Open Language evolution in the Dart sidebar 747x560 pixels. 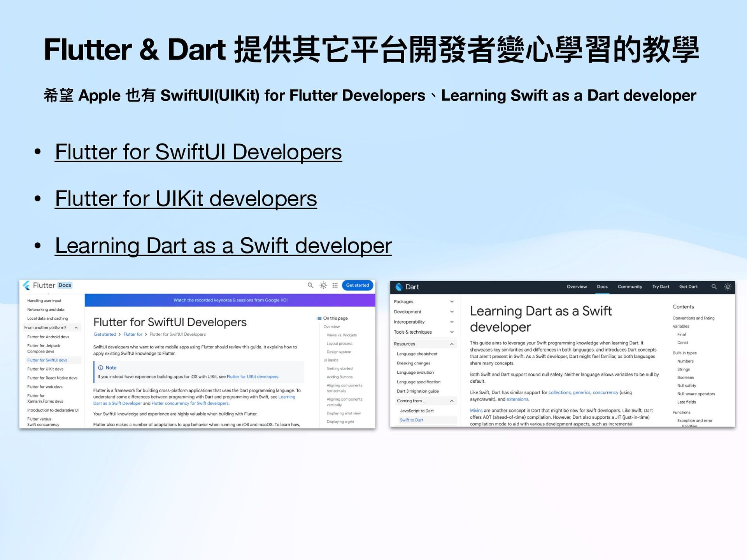(415, 373)
